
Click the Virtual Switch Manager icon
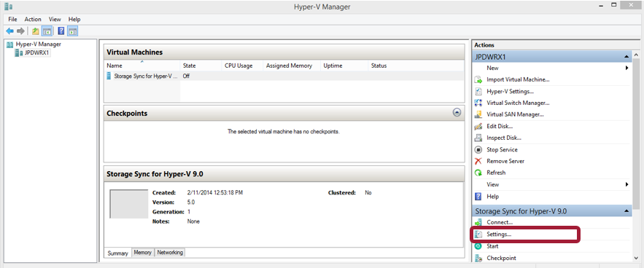478,103
